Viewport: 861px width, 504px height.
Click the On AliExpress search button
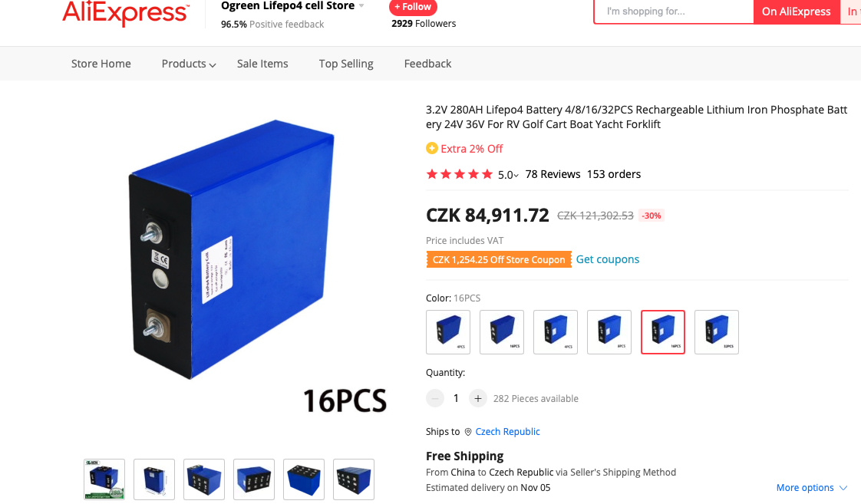tap(797, 12)
